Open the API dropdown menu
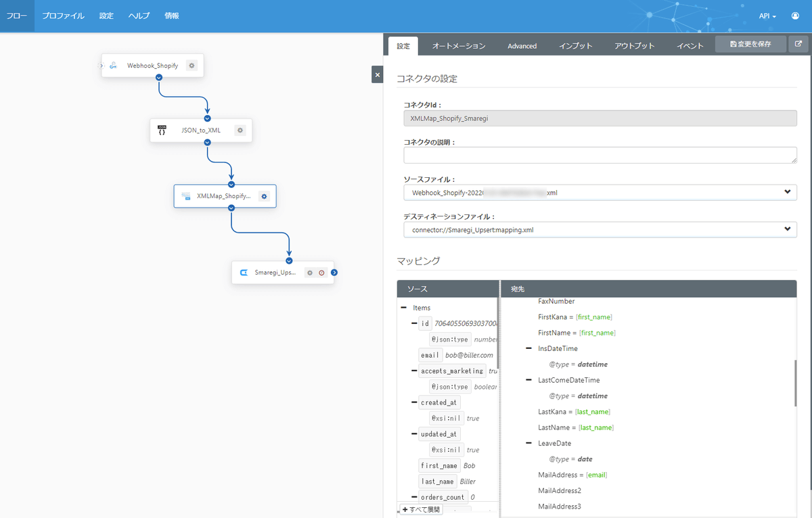The width and height of the screenshot is (812, 518). [x=767, y=16]
